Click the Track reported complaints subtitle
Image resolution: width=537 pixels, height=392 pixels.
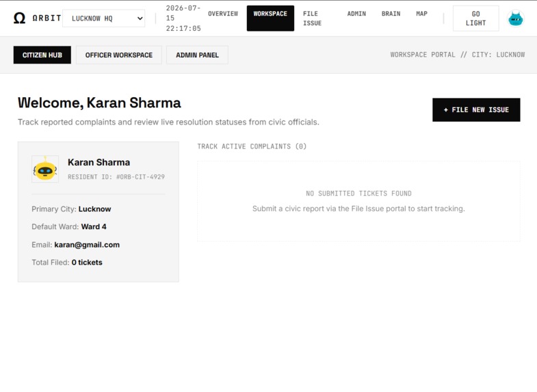168,122
